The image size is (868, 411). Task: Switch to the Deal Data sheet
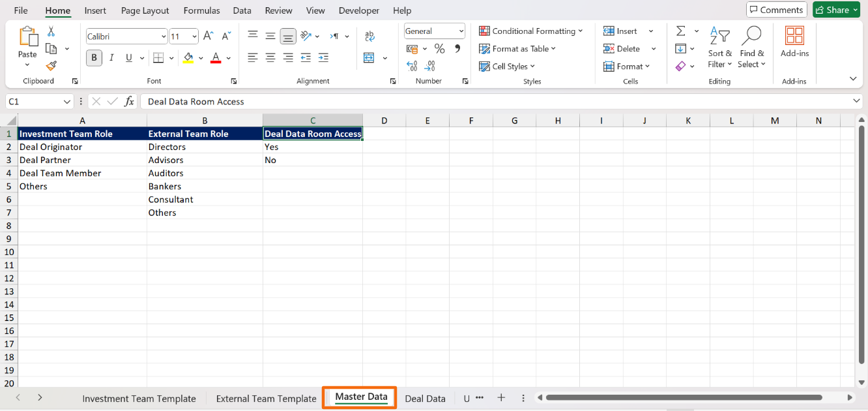tap(425, 399)
